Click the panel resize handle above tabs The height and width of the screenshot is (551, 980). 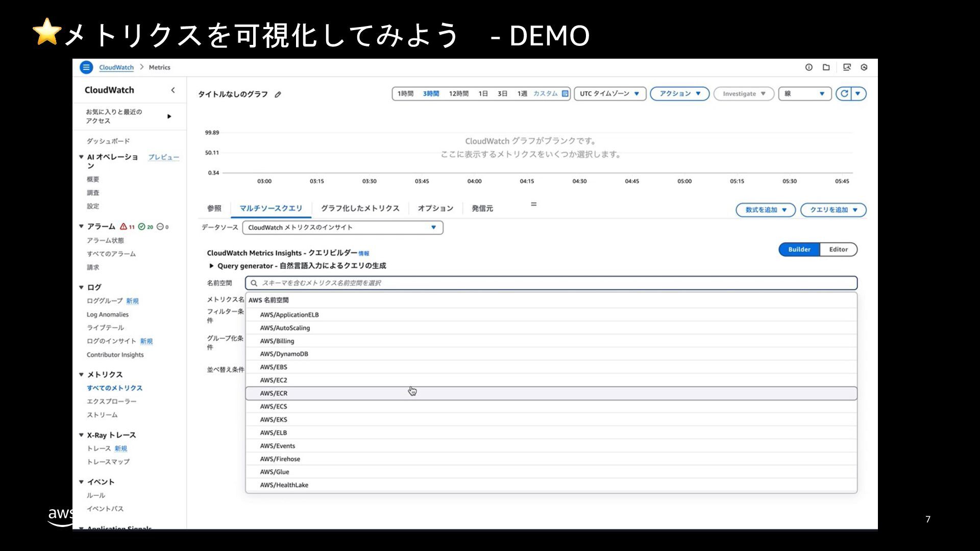(x=533, y=204)
